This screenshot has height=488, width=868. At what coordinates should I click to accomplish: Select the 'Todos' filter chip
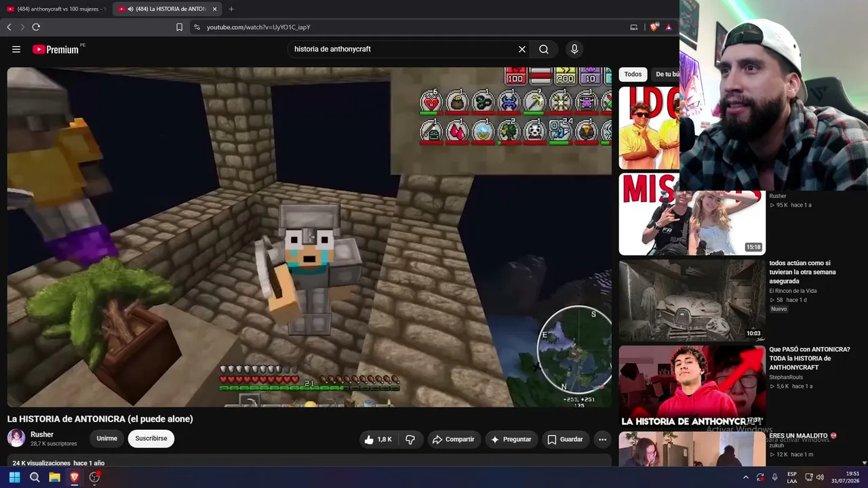click(633, 75)
